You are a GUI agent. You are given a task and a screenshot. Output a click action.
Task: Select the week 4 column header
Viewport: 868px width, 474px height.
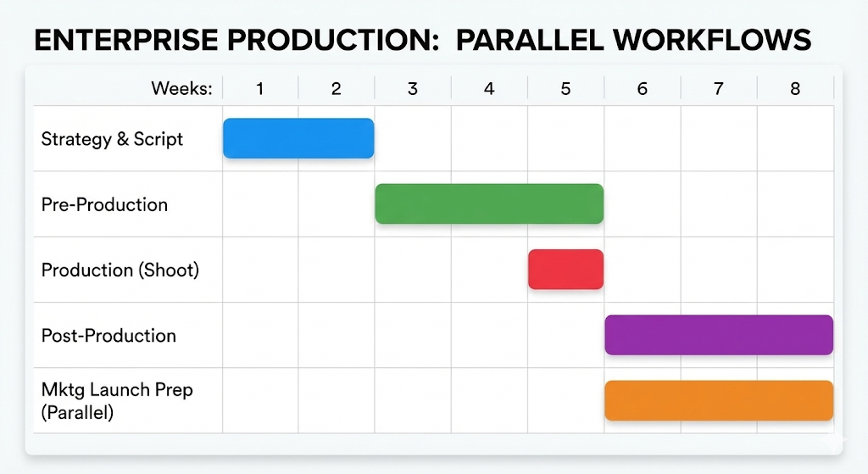point(489,88)
